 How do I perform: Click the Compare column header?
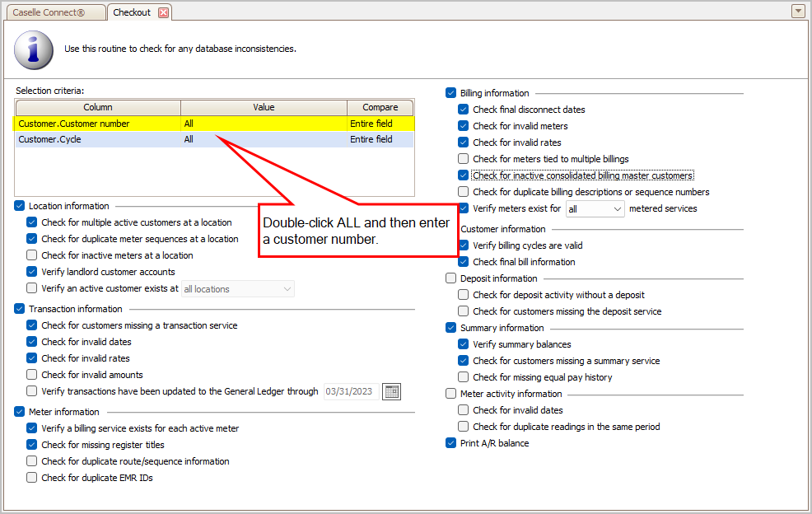pos(380,107)
